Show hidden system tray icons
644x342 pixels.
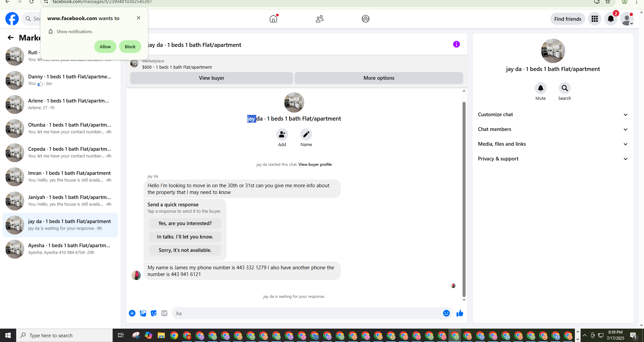click(x=585, y=335)
